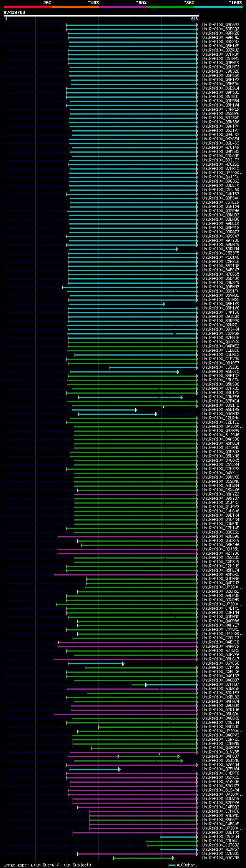
Task: Click UniRef100_A5ANM2 label
Action: point(221,414)
